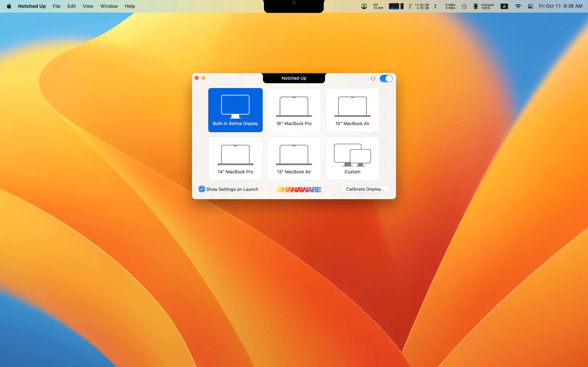Uncheck Show Settings on Launch
Viewport: 588px width, 367px height.
pyautogui.click(x=202, y=189)
